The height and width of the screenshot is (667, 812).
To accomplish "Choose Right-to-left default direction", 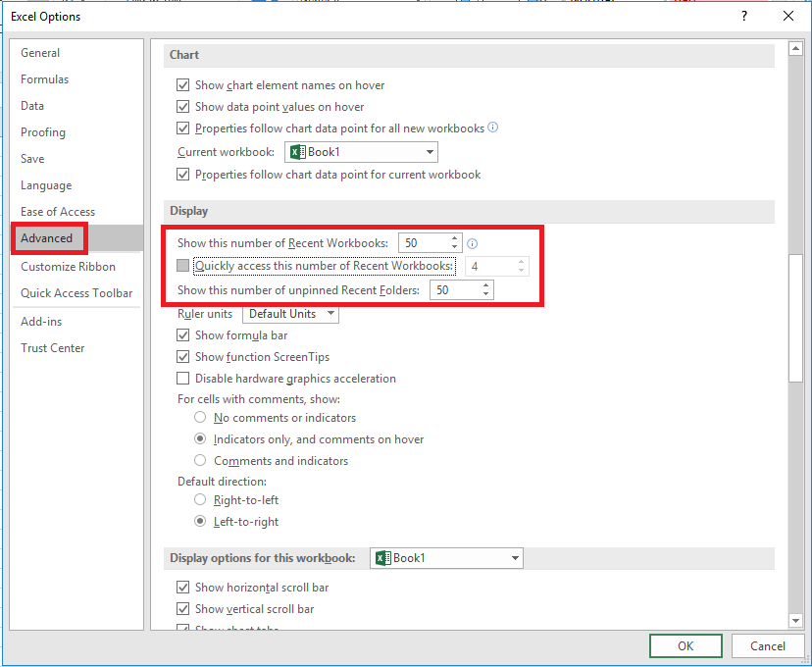I will click(x=201, y=500).
